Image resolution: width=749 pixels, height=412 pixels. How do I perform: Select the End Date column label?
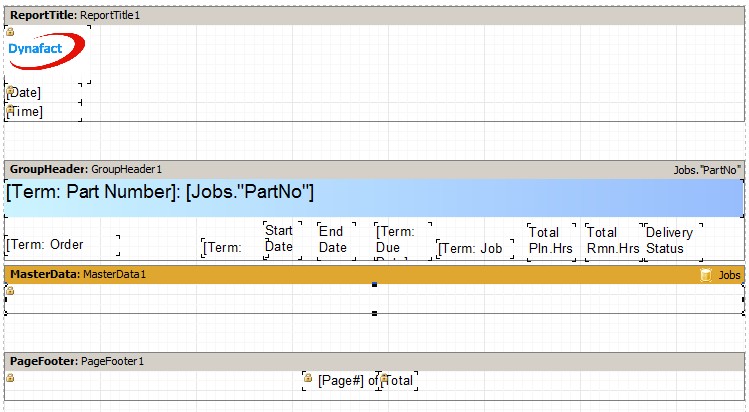coord(334,240)
